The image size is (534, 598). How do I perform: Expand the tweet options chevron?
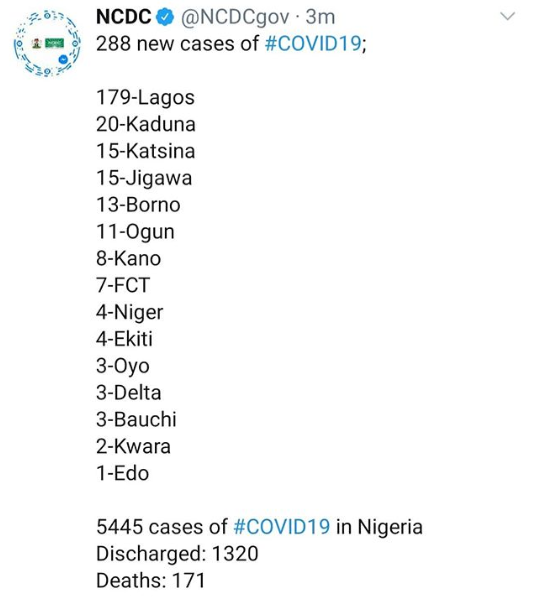(x=507, y=16)
